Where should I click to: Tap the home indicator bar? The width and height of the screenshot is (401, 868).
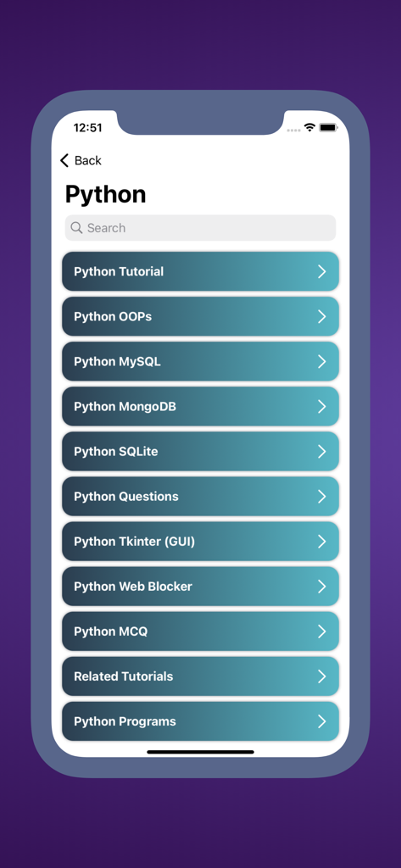[x=200, y=752]
